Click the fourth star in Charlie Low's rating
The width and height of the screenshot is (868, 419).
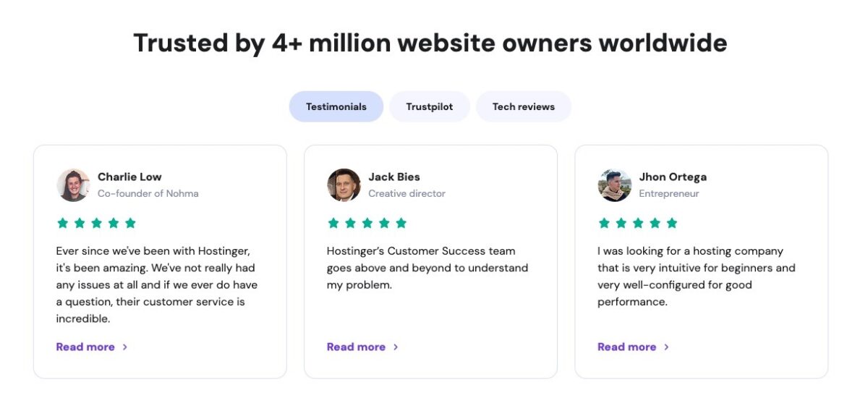pos(114,223)
